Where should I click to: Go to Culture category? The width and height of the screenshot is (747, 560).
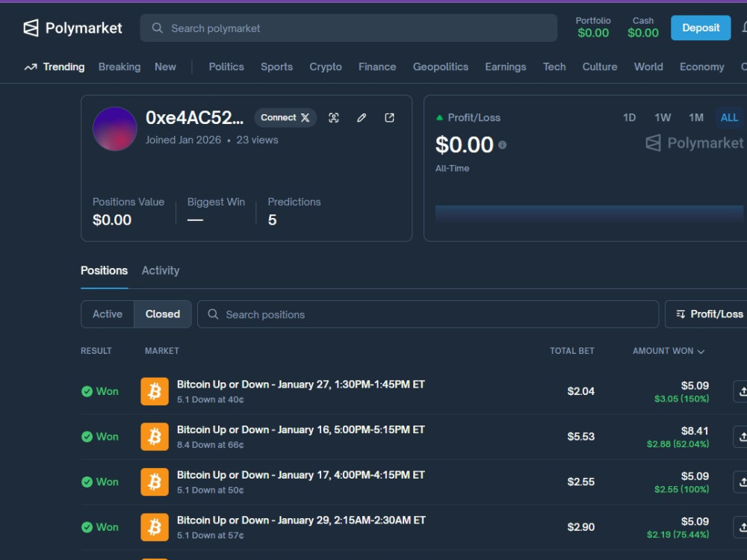pyautogui.click(x=600, y=67)
